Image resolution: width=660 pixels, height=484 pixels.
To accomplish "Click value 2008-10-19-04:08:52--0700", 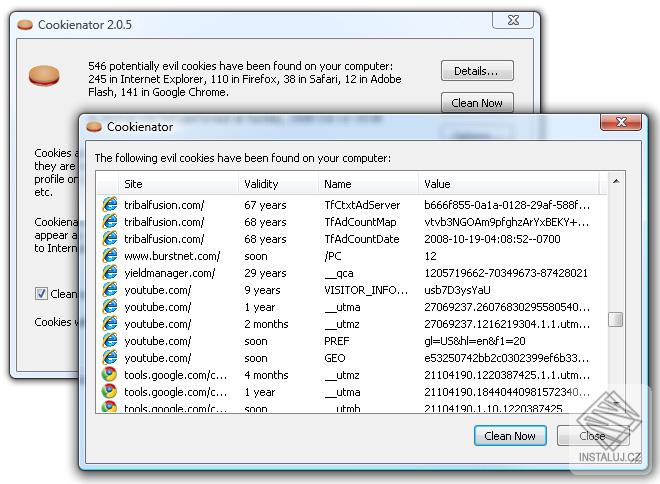I will tap(492, 239).
